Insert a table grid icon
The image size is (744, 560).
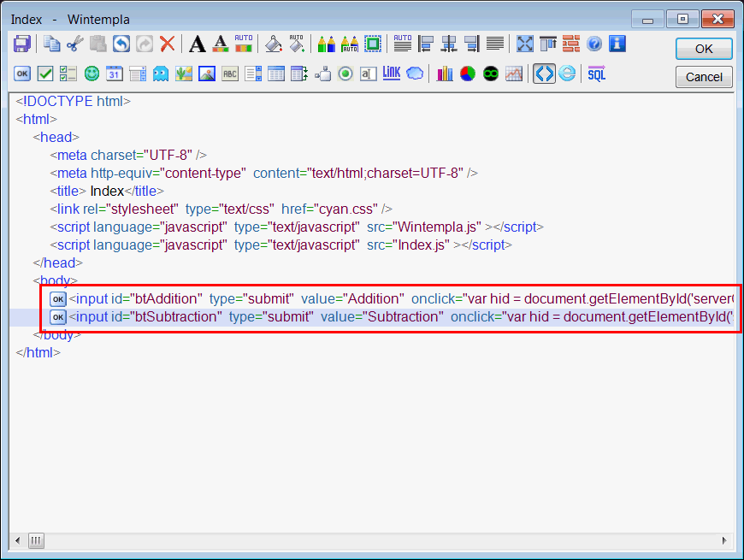(276, 74)
